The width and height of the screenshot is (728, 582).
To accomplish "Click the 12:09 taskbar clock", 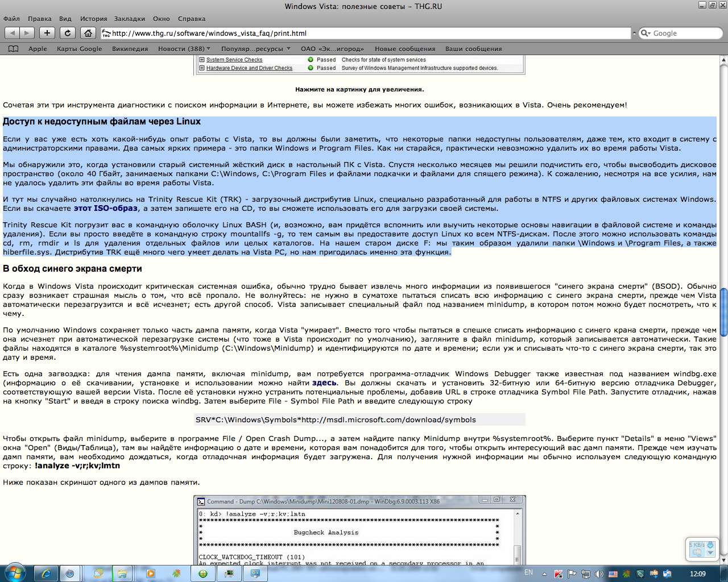I will 698,574.
